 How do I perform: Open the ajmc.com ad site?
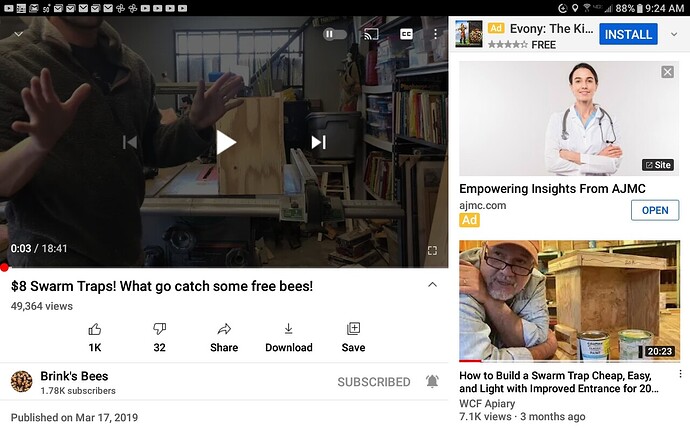(655, 210)
